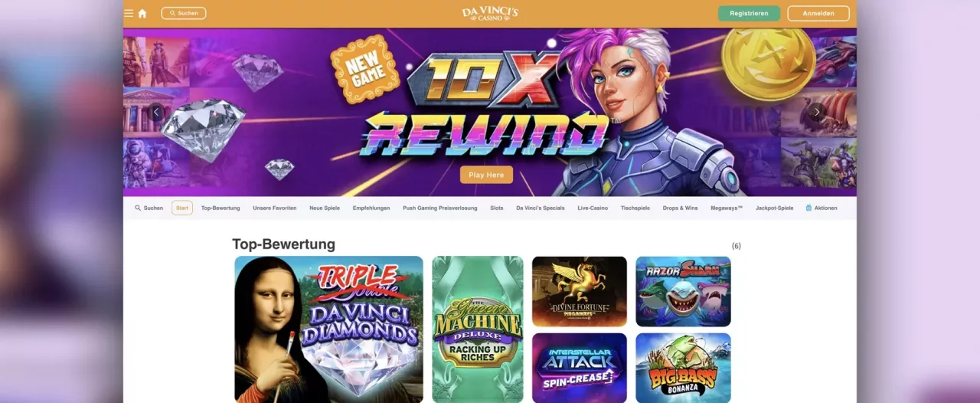
Task: Click the Registrieren button
Action: [x=749, y=13]
